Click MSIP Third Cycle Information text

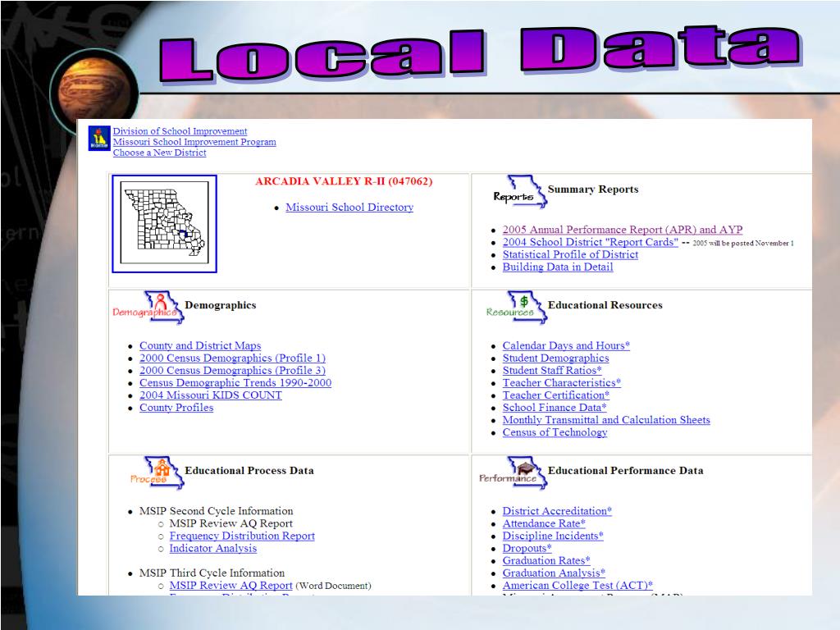[212, 573]
